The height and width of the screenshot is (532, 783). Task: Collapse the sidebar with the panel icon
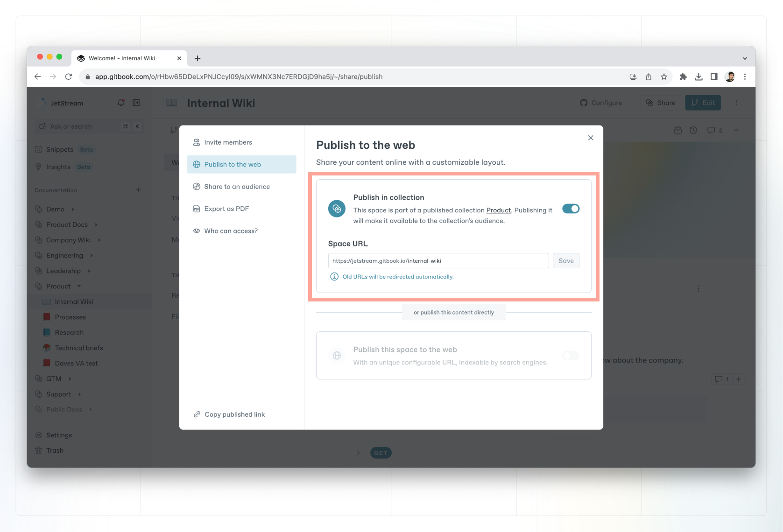coord(136,103)
